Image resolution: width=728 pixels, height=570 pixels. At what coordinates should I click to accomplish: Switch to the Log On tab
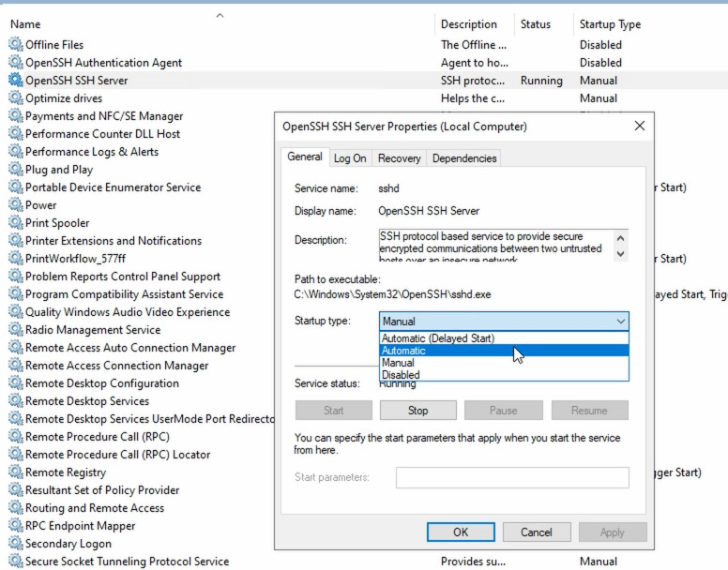[x=350, y=158]
